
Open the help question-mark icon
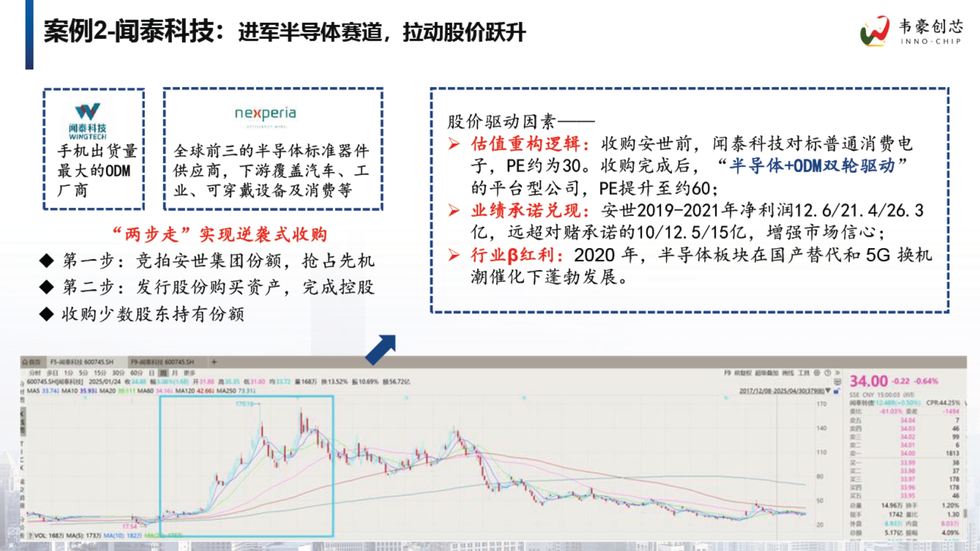(x=827, y=373)
